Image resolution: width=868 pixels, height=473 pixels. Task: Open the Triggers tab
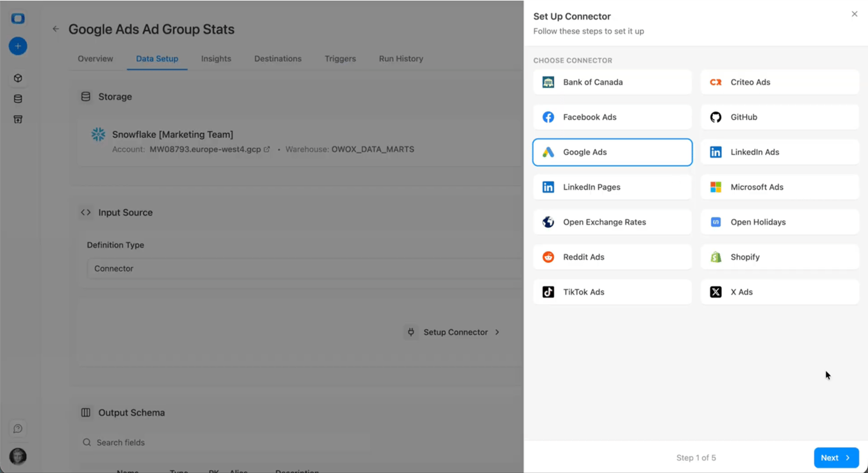[x=340, y=58]
